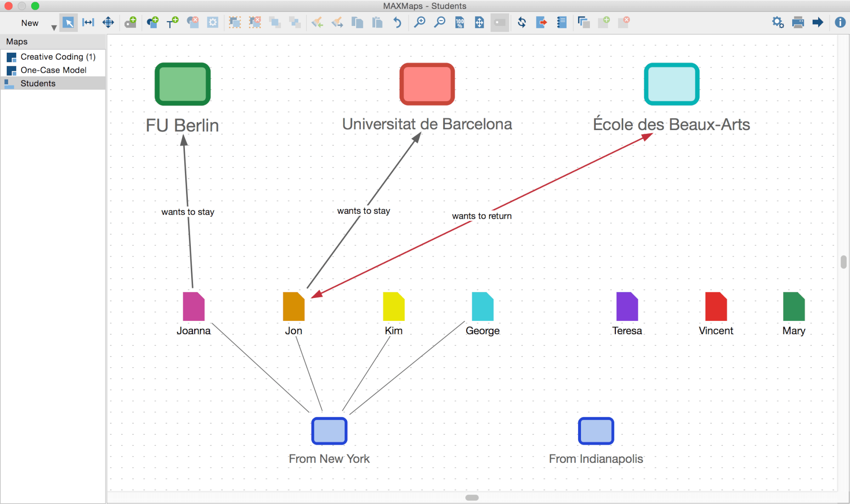Copy format with green-arrow brush
The height and width of the screenshot is (504, 850).
317,23
